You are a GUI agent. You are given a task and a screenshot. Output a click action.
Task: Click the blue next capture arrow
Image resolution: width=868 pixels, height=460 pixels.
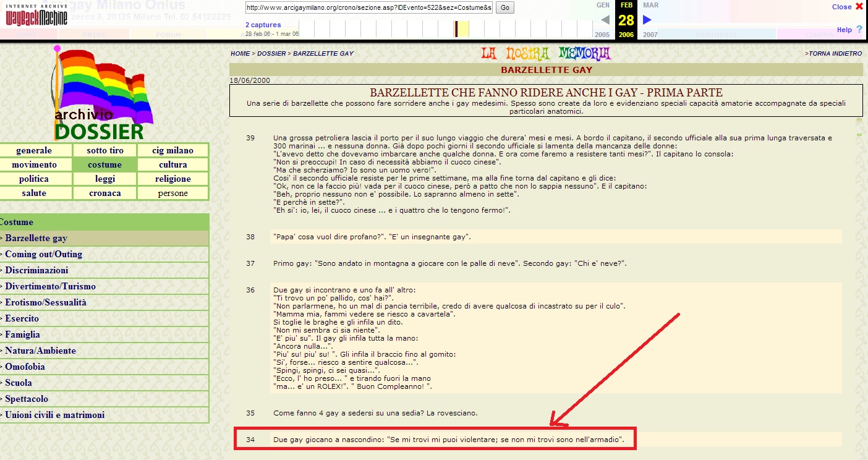tap(647, 20)
